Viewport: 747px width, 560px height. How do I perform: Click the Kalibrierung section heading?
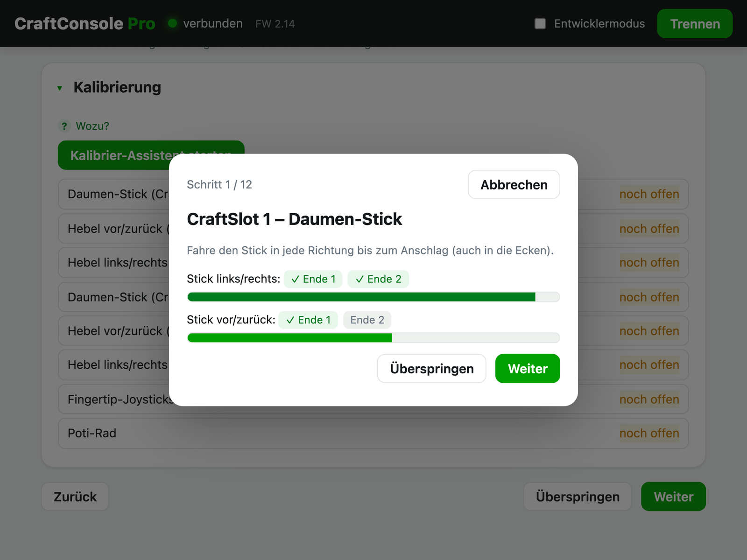click(x=117, y=87)
